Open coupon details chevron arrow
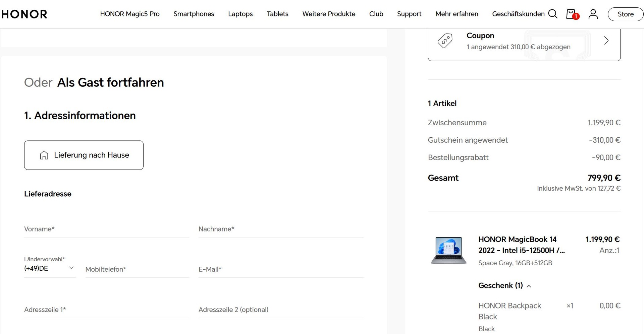 tap(606, 41)
